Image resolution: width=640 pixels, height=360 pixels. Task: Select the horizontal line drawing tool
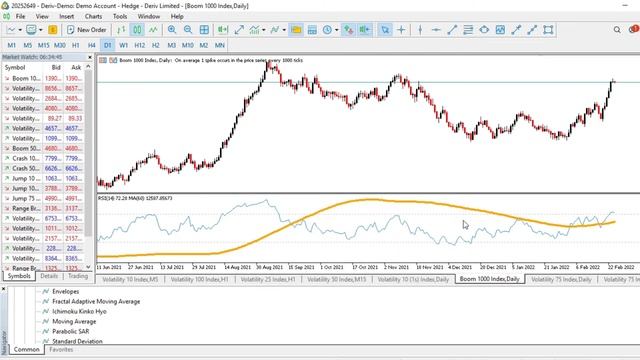(436, 30)
